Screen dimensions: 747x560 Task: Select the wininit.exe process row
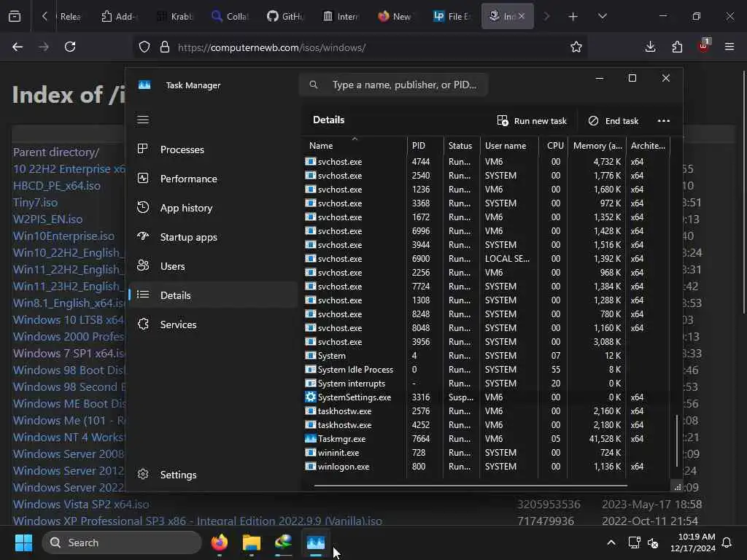click(x=486, y=452)
